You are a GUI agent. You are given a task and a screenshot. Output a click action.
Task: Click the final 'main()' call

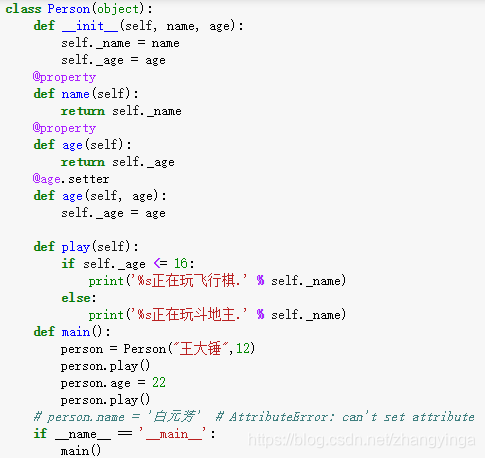pos(81,451)
